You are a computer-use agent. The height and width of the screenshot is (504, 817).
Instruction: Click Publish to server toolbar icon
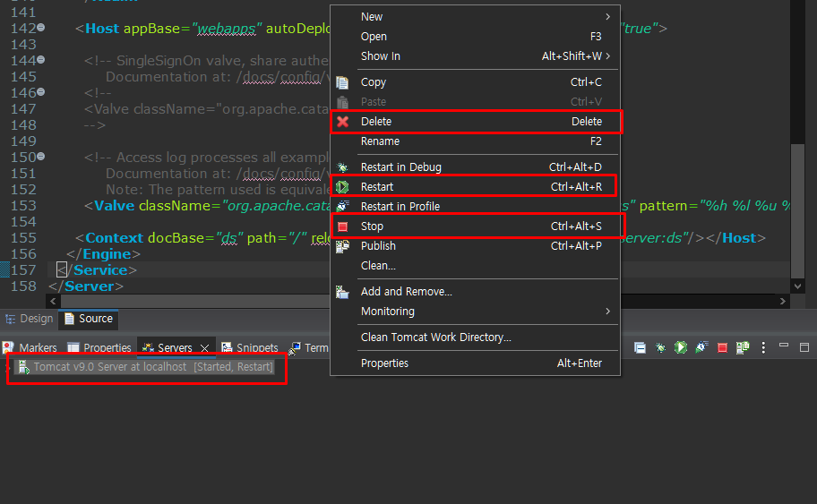point(743,348)
